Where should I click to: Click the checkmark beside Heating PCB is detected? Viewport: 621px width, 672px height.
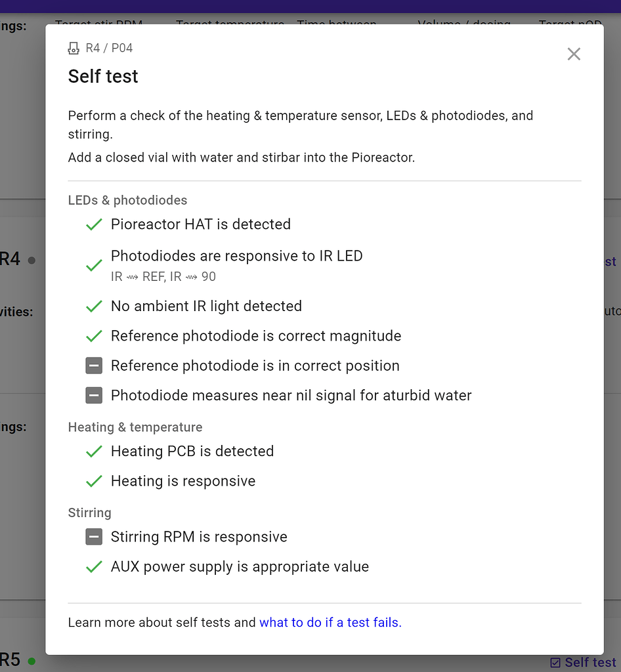click(x=94, y=451)
